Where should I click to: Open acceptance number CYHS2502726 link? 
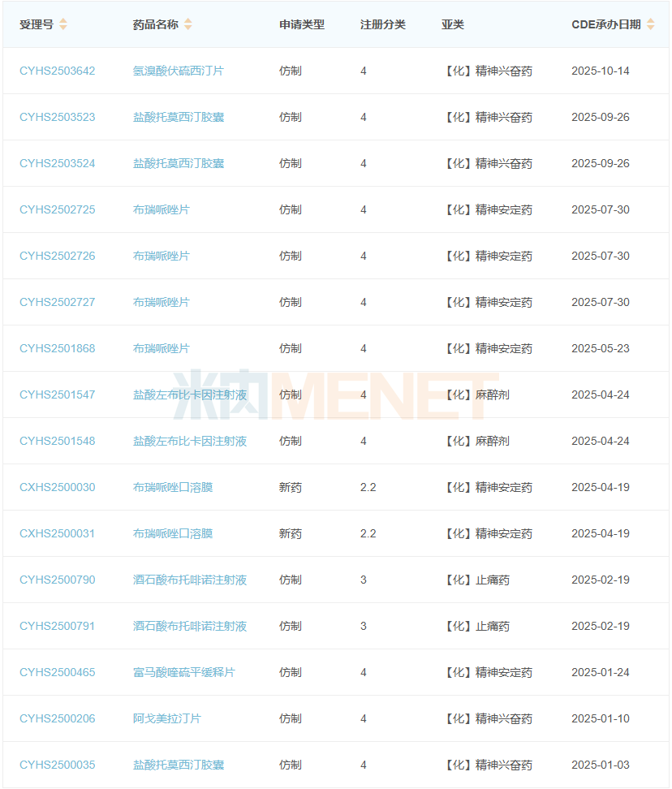(x=57, y=256)
